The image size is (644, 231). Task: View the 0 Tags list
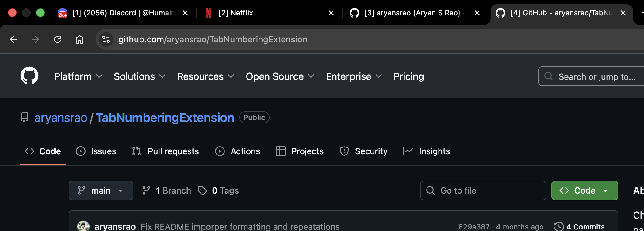click(218, 190)
